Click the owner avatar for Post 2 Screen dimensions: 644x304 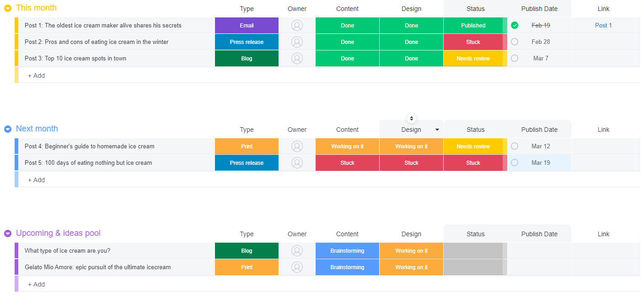297,42
